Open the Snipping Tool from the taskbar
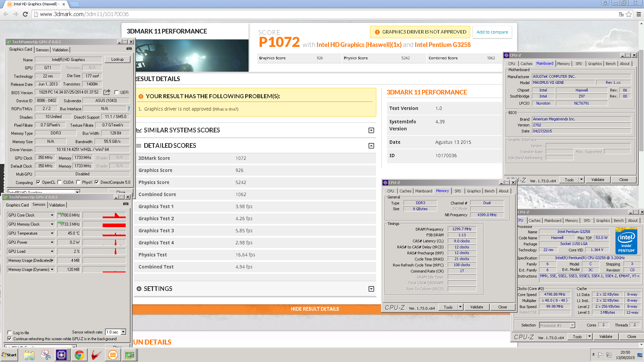644x362 pixels. tap(46, 355)
